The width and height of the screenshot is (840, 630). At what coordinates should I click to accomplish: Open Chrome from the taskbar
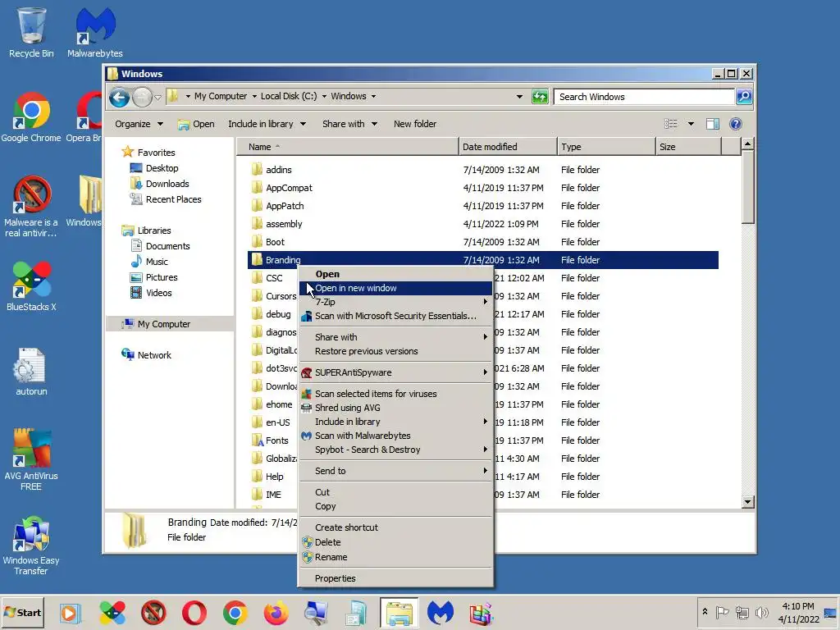click(235, 613)
